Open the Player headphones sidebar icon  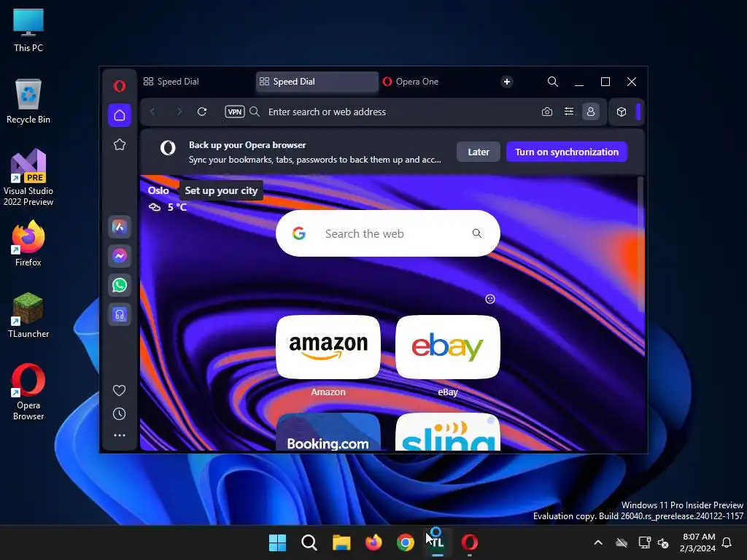pyautogui.click(x=120, y=314)
